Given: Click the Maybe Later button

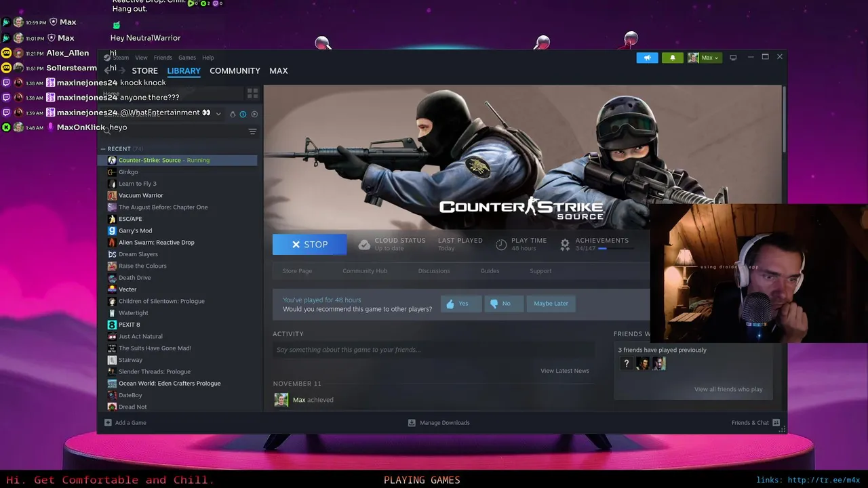Looking at the screenshot, I should pyautogui.click(x=551, y=304).
